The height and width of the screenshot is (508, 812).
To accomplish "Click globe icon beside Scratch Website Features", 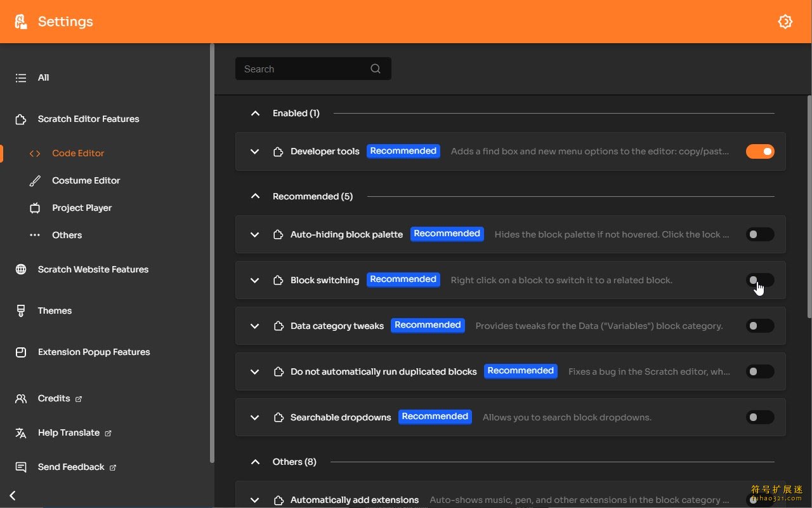I will (x=21, y=270).
